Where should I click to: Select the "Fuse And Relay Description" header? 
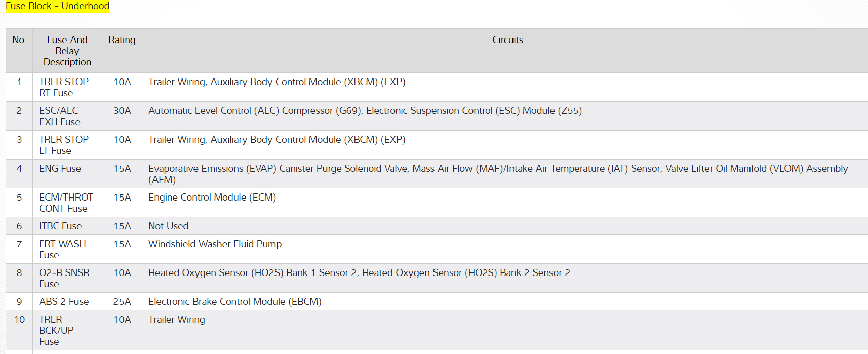click(67, 51)
